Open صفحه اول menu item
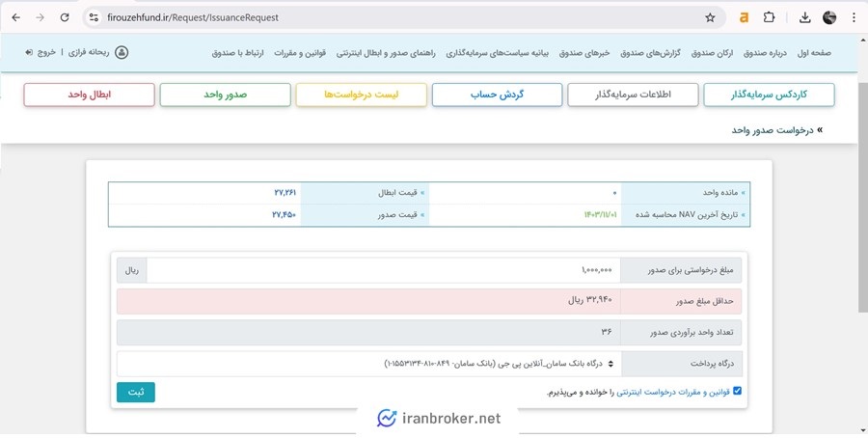This screenshot has width=868, height=438. coord(814,53)
